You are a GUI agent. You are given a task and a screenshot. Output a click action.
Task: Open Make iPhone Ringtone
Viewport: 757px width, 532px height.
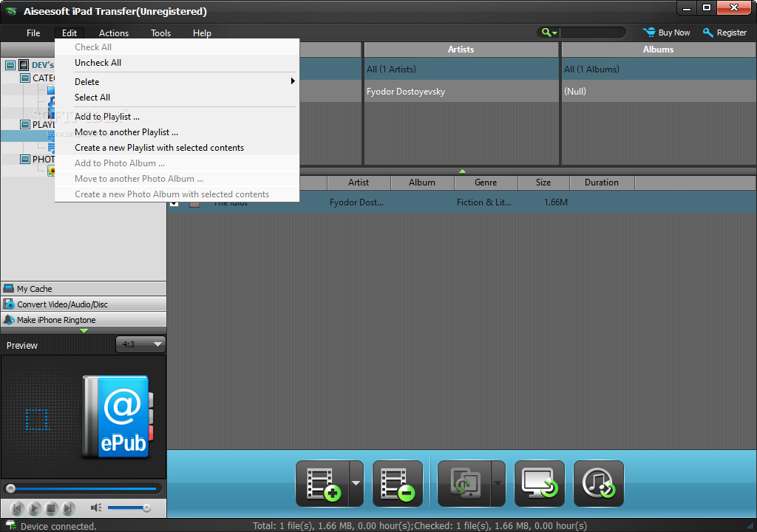tap(84, 320)
